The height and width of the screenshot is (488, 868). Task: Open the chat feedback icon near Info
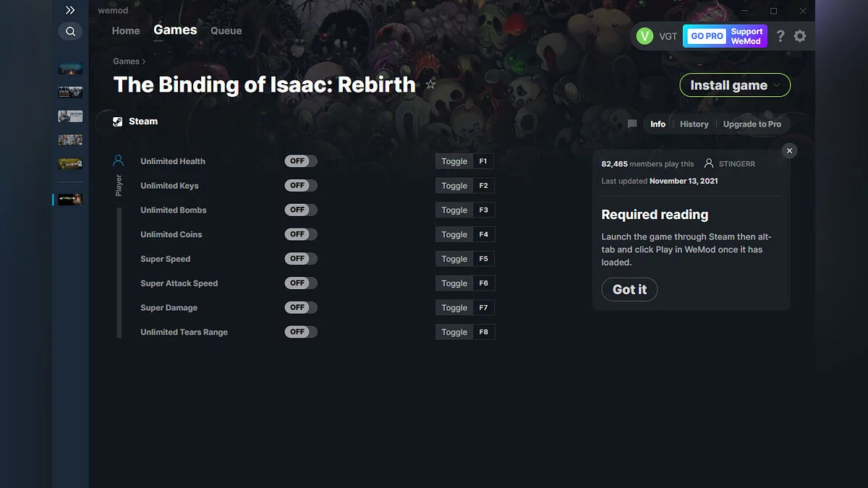631,124
